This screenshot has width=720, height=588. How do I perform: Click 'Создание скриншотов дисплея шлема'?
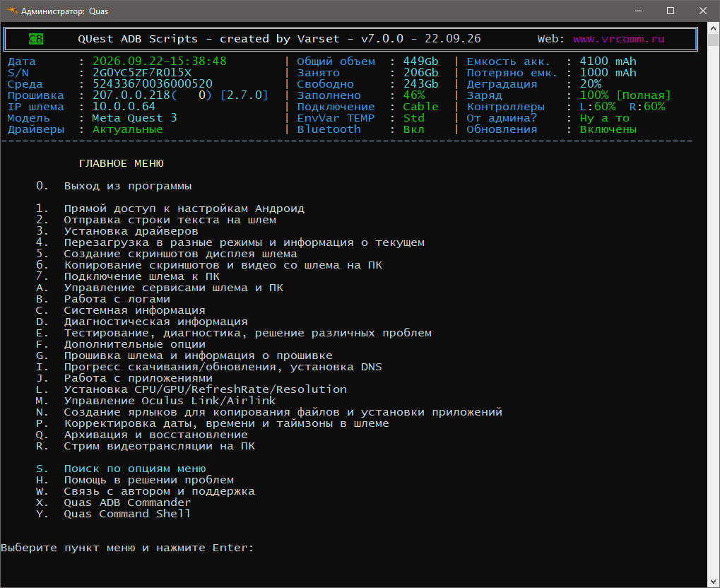[x=167, y=254]
